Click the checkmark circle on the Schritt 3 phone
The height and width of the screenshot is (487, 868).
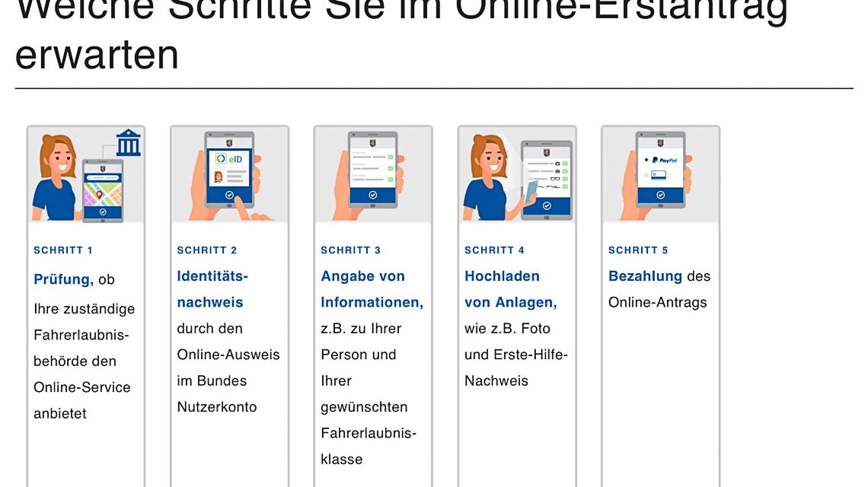click(372, 196)
